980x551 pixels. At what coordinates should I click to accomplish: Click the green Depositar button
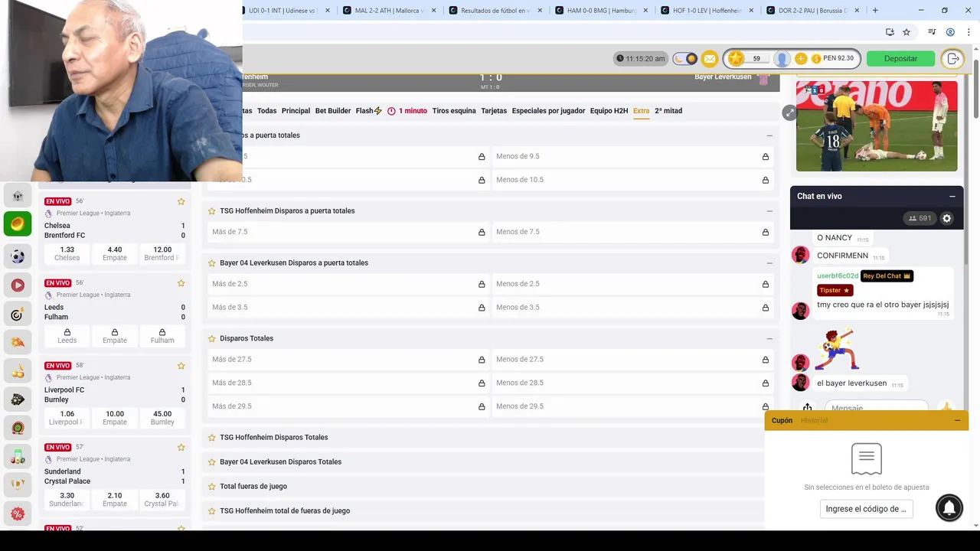(x=900, y=59)
